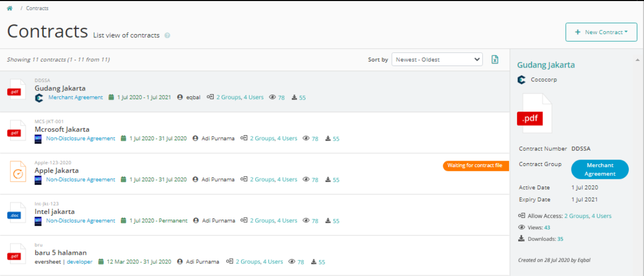This screenshot has width=644, height=276.
Task: Click company logo in Apple Jakarta row
Action: pos(38,180)
